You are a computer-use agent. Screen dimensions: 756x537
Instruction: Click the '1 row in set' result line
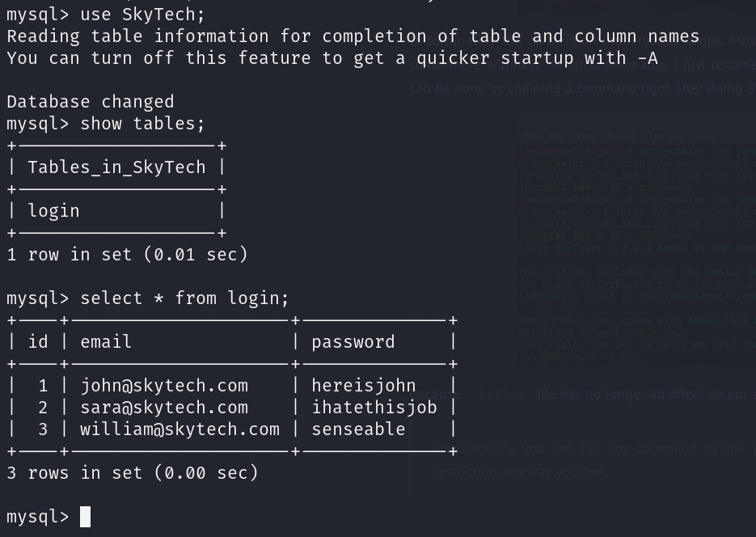click(x=127, y=255)
